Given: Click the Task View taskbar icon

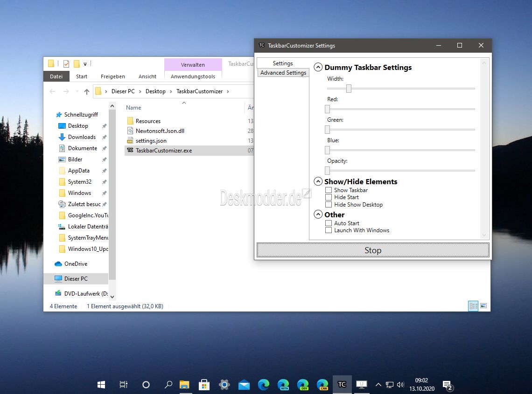Looking at the screenshot, I should tap(124, 385).
